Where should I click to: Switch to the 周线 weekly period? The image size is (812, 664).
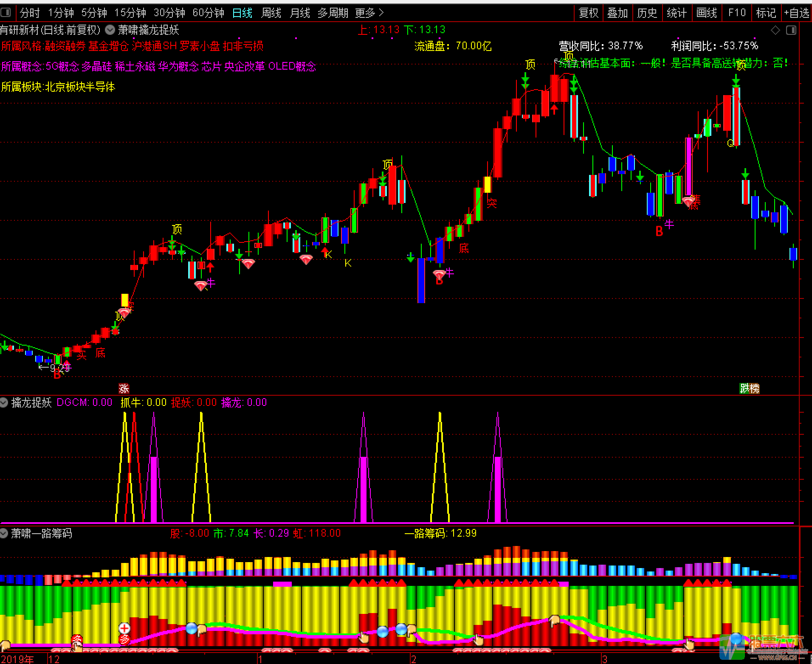coord(271,13)
